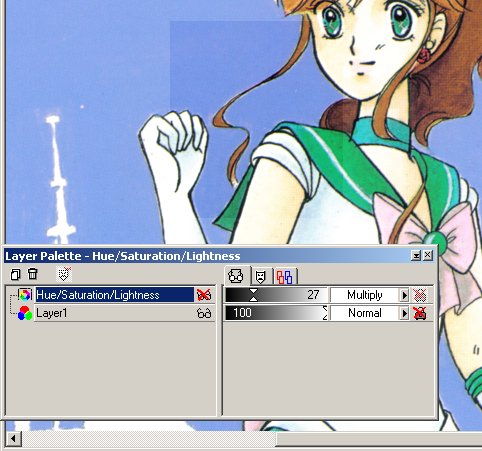
Task: Switch to the Blend Ranges tab
Action: click(284, 277)
